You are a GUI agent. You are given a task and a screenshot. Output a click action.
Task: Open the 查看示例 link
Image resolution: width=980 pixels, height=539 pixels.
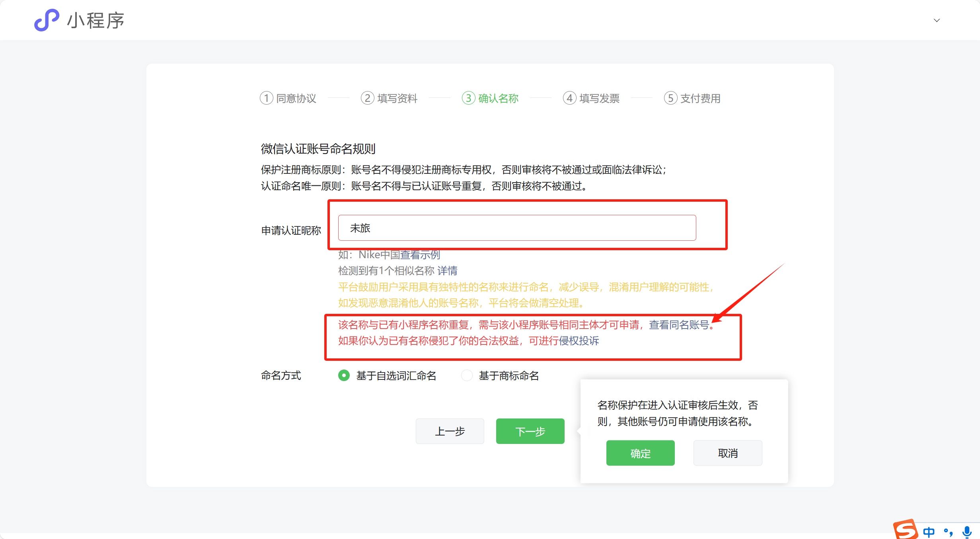click(x=420, y=255)
